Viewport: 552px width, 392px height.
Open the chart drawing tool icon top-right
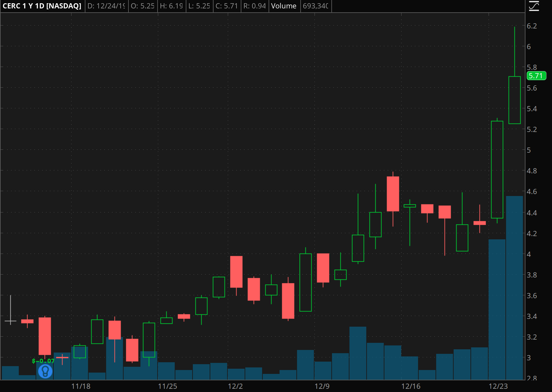534,6
